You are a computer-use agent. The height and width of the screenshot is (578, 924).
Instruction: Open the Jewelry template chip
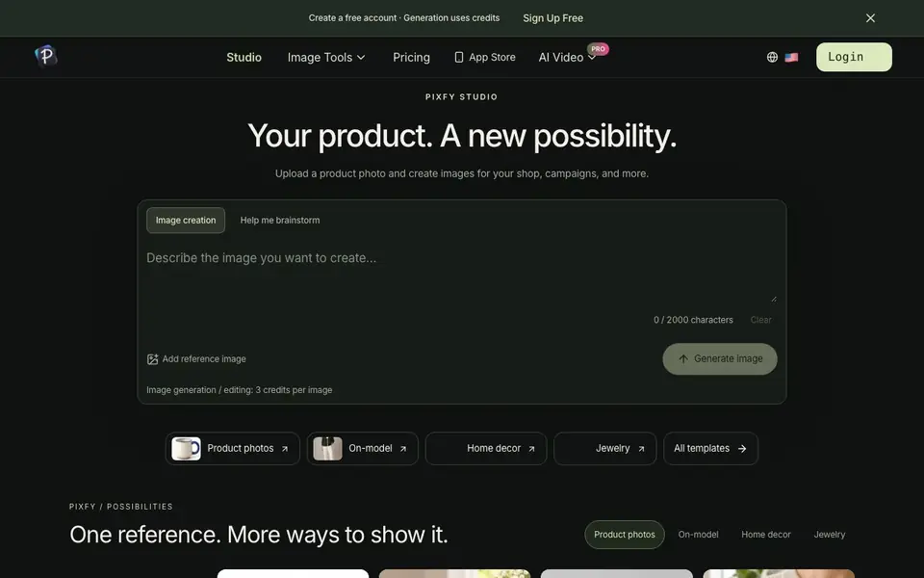(605, 449)
